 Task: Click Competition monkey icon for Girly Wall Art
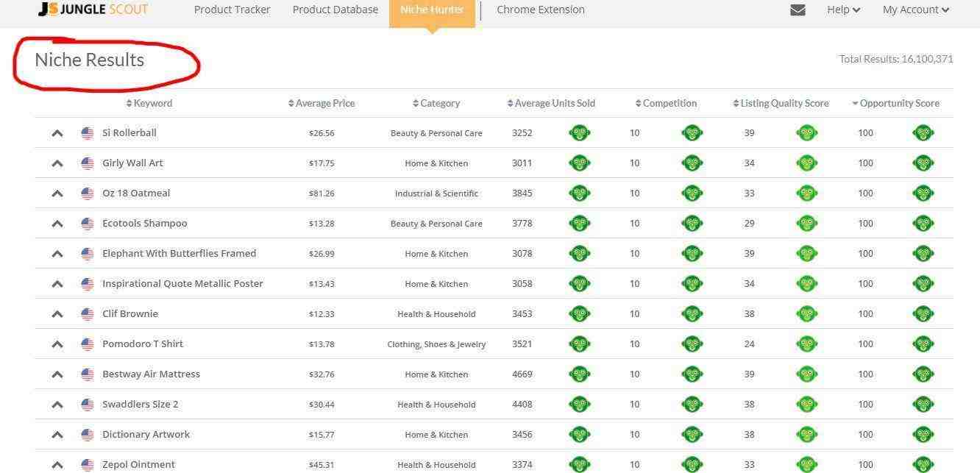tap(692, 163)
